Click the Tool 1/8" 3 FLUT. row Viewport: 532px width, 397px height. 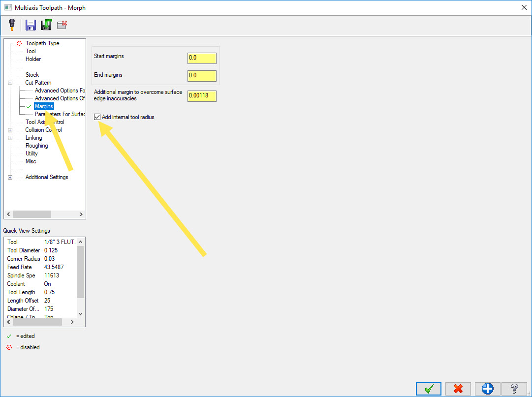tap(41, 242)
